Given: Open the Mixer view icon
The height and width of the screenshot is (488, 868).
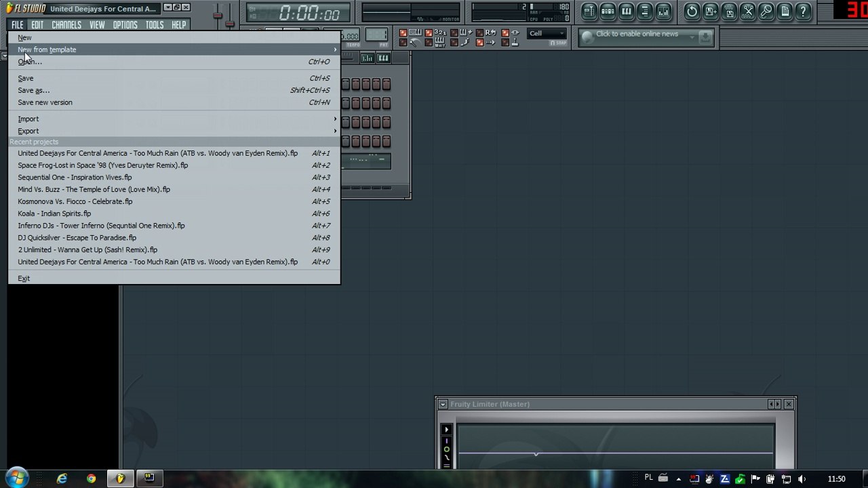Looking at the screenshot, I should 663,12.
